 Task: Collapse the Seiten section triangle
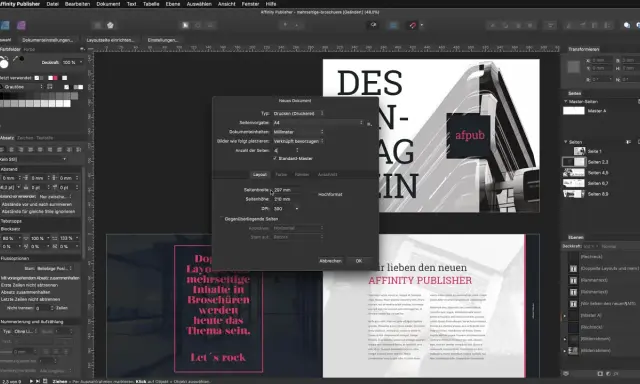pos(565,142)
